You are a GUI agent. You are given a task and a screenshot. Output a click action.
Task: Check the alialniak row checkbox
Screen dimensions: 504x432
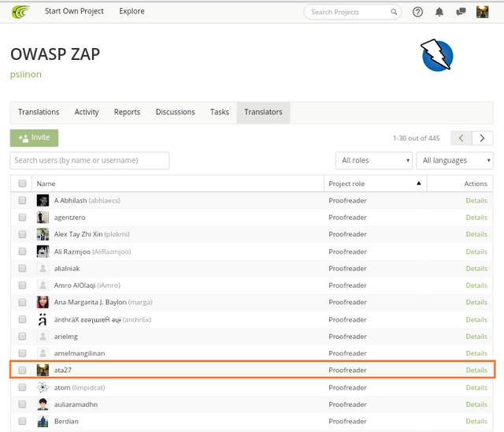point(22,268)
